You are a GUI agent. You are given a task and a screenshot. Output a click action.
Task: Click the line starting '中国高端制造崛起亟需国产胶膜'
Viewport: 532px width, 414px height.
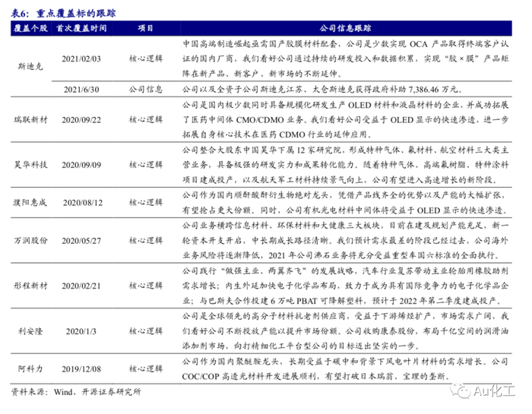tap(345, 44)
